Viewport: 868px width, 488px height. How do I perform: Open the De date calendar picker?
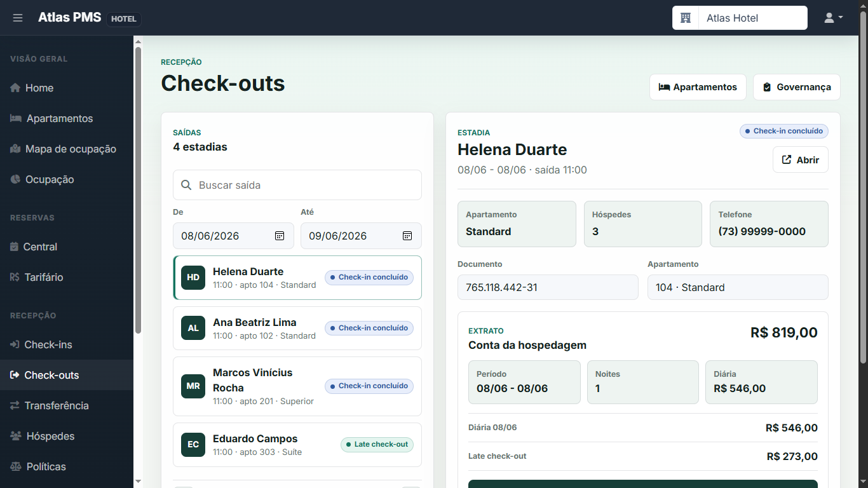tap(280, 236)
